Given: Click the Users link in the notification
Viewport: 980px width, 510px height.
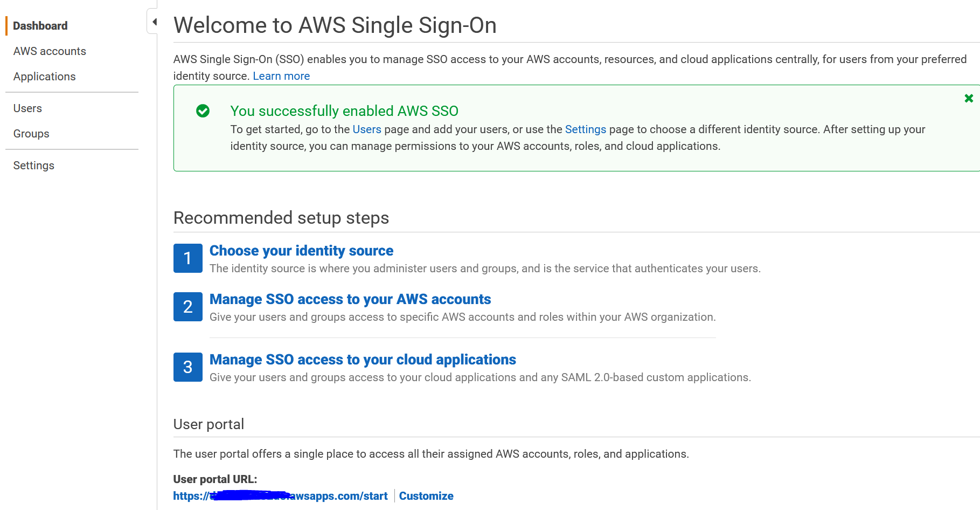Looking at the screenshot, I should pyautogui.click(x=366, y=129).
